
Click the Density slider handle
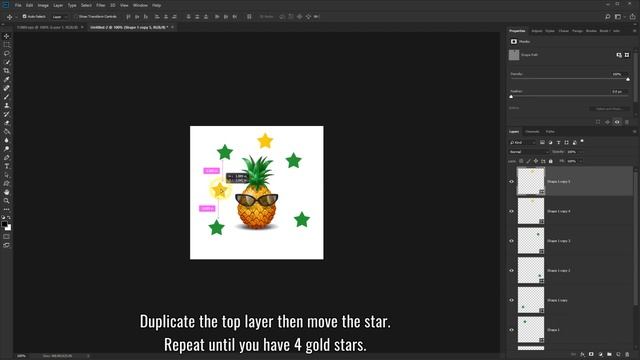click(628, 79)
